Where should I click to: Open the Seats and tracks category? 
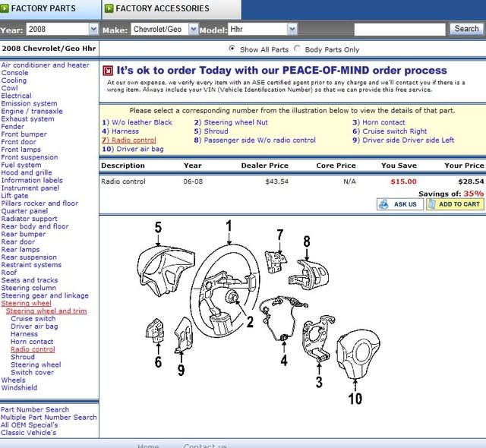coord(30,280)
